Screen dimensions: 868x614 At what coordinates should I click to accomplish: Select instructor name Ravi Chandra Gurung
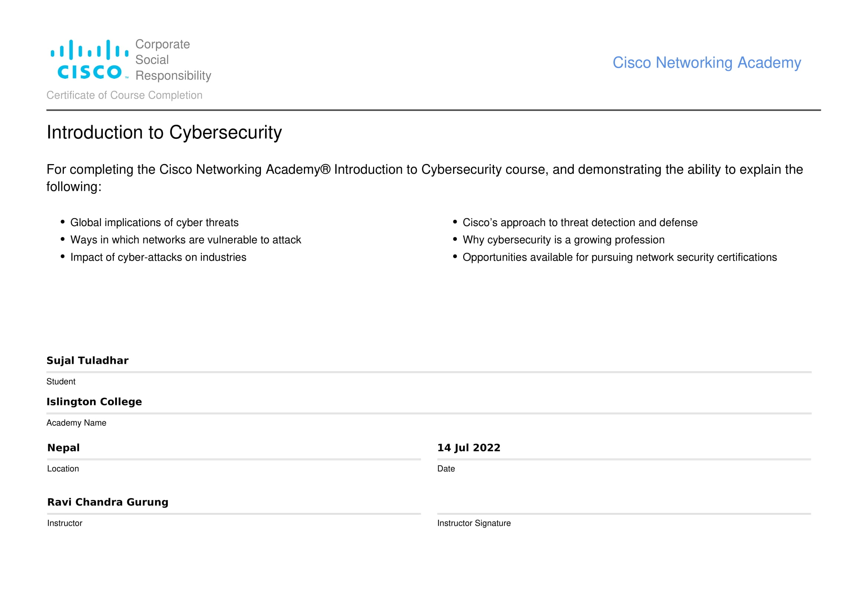[x=108, y=503]
